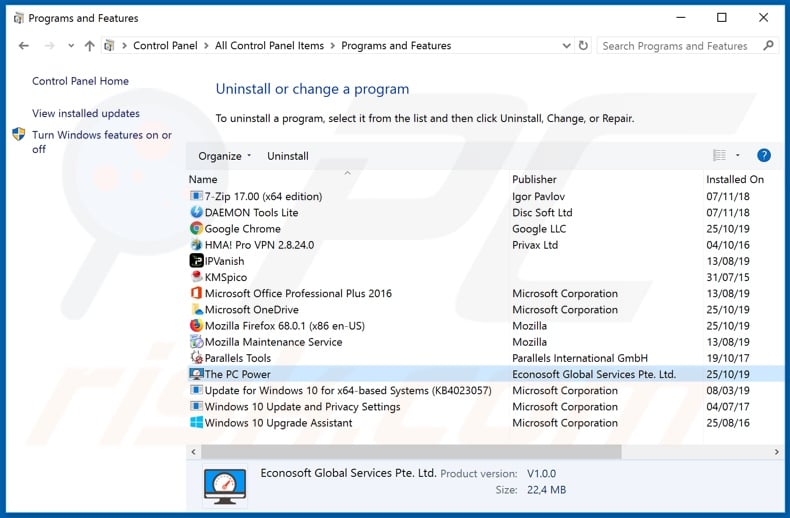Expand the view options dropdown arrow
The width and height of the screenshot is (790, 518).
click(x=738, y=156)
